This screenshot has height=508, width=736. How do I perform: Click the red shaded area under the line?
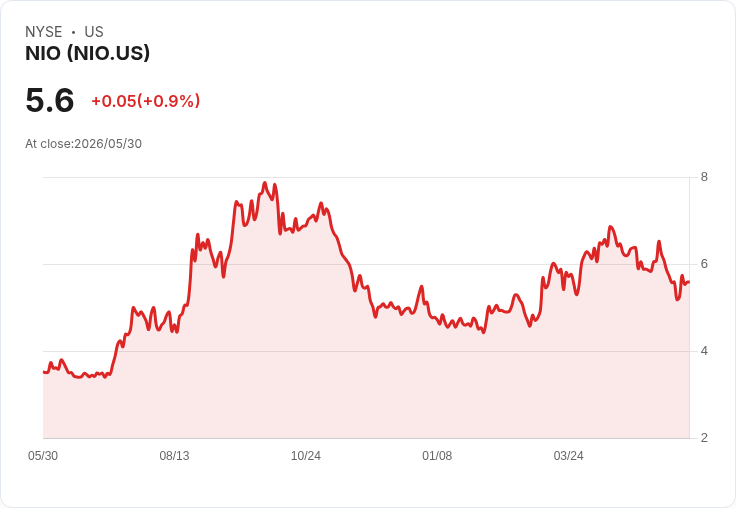click(366, 376)
